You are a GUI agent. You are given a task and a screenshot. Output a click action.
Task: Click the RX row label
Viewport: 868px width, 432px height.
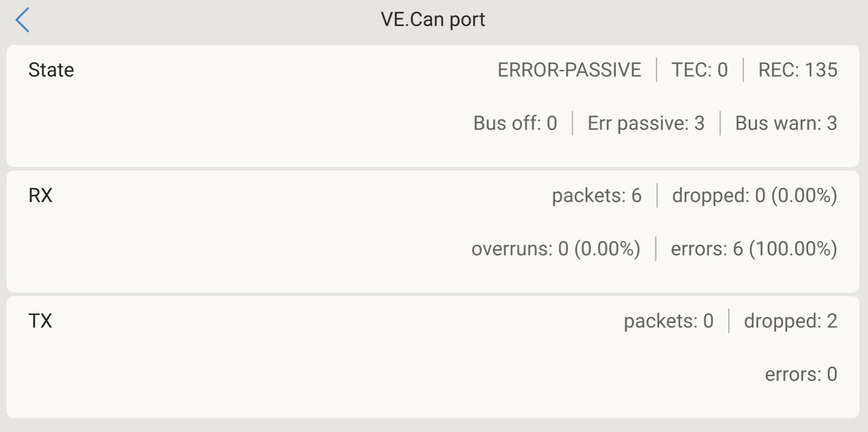coord(41,195)
